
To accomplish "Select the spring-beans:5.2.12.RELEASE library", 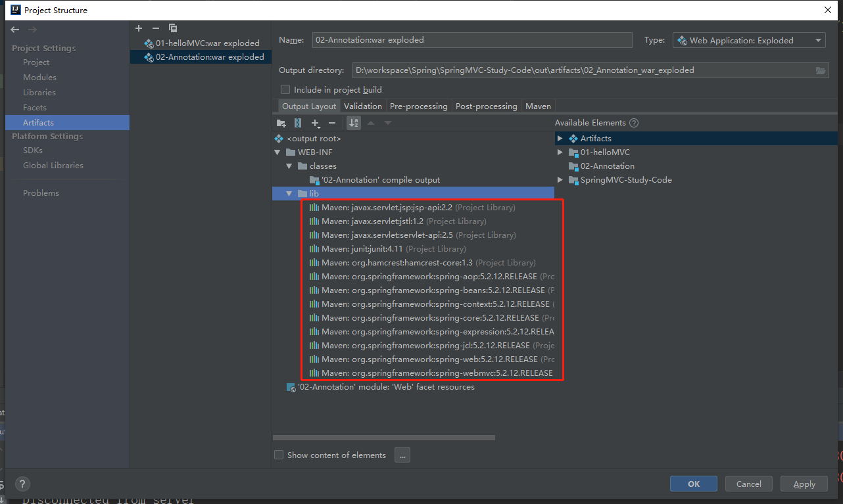I will [432, 290].
